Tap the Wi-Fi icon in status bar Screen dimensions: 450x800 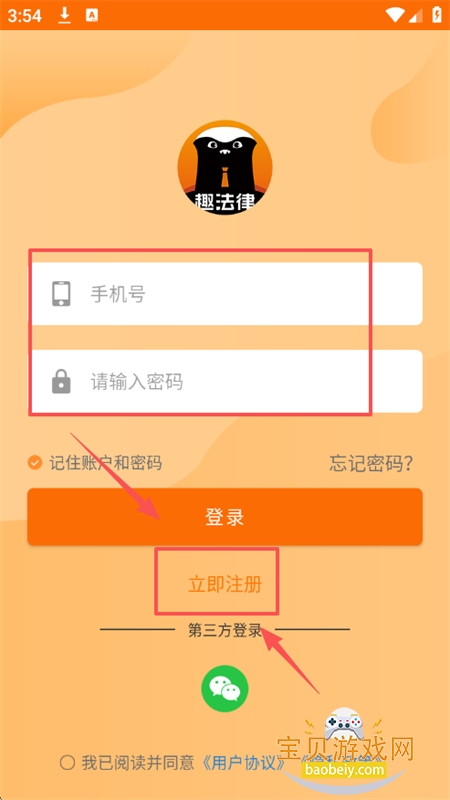[x=395, y=15]
